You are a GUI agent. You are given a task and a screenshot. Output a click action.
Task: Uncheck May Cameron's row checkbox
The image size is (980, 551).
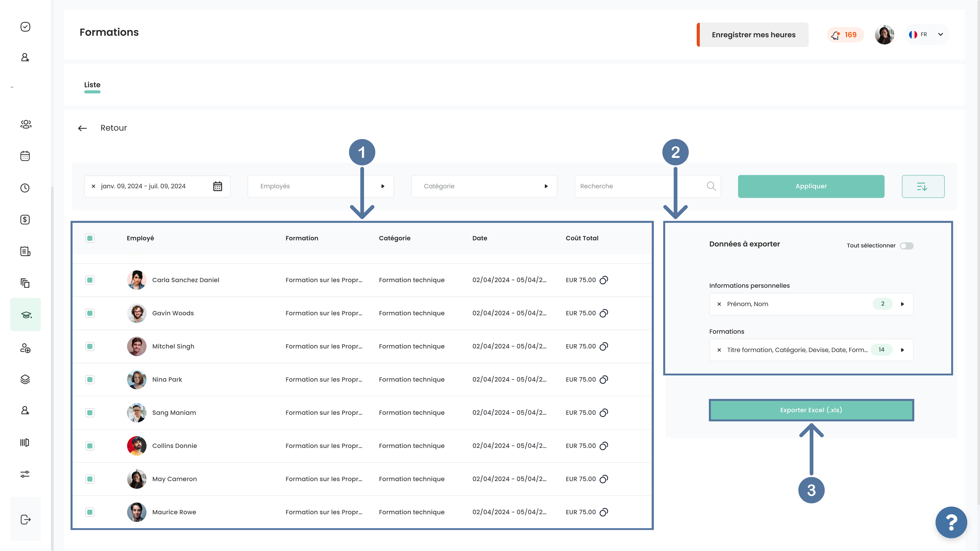[x=90, y=479]
